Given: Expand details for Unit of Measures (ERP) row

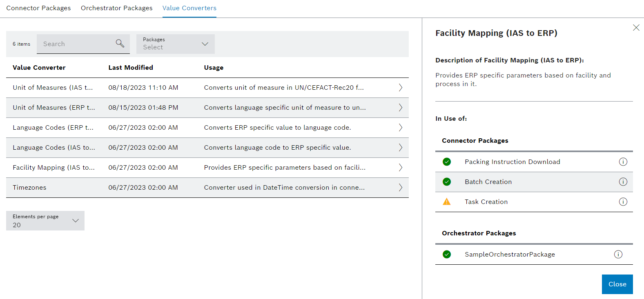Looking at the screenshot, I should pos(401,108).
